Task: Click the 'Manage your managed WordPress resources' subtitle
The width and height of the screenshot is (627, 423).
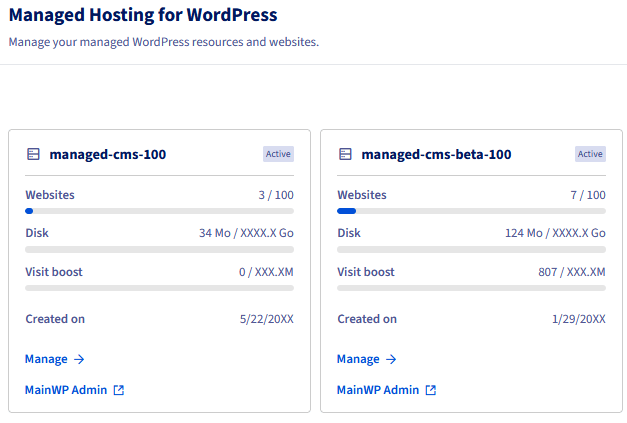Action: (164, 42)
